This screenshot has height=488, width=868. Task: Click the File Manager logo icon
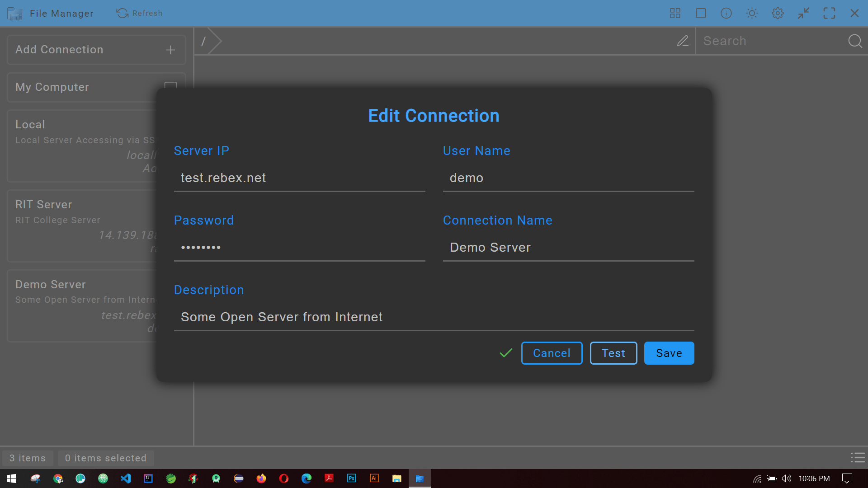tap(15, 13)
